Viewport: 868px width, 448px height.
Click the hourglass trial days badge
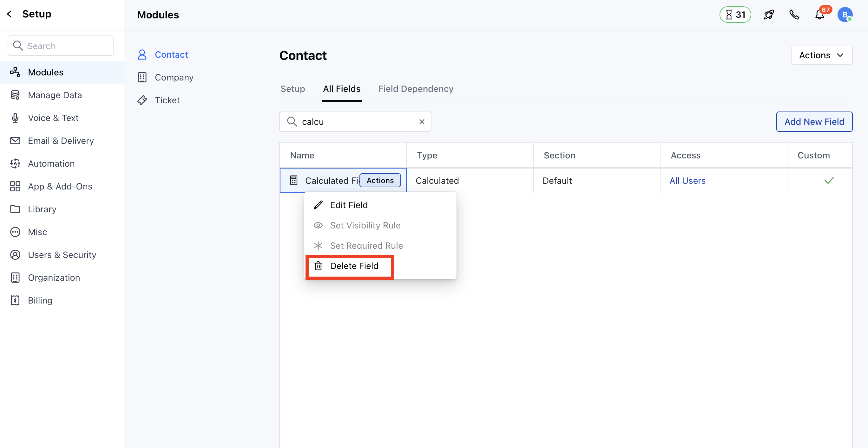(735, 15)
